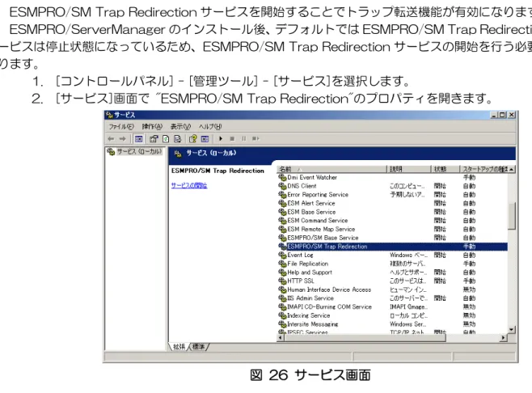The image size is (532, 393).
Task: Click the vertical scrollbar thumb of the list
Action: click(x=512, y=216)
